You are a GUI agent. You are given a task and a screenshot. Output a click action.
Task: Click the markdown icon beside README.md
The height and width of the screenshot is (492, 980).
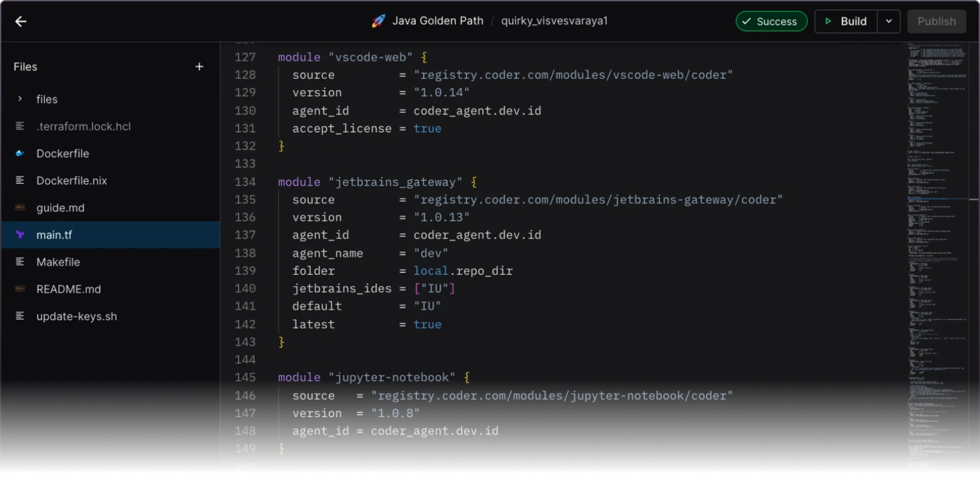click(20, 289)
